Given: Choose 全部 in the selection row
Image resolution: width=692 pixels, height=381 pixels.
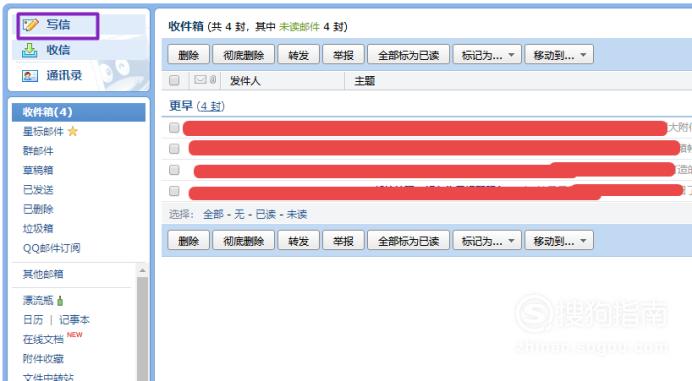Looking at the screenshot, I should coord(213,215).
